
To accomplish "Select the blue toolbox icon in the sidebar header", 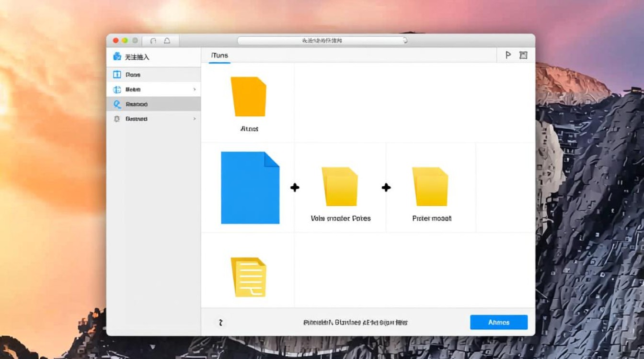I will coord(118,56).
